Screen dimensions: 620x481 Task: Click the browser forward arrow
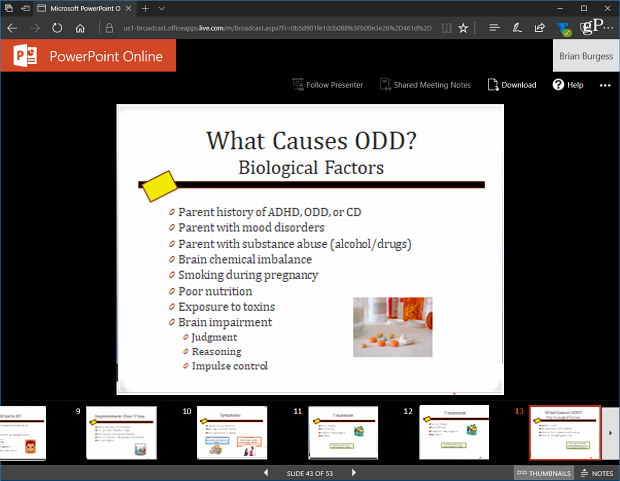[x=35, y=28]
